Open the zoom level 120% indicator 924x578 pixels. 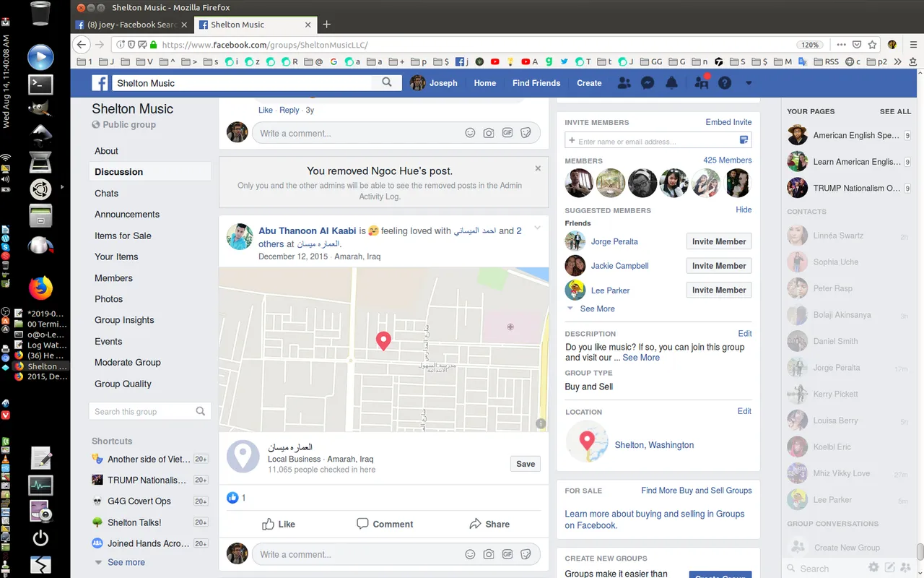pyautogui.click(x=810, y=45)
